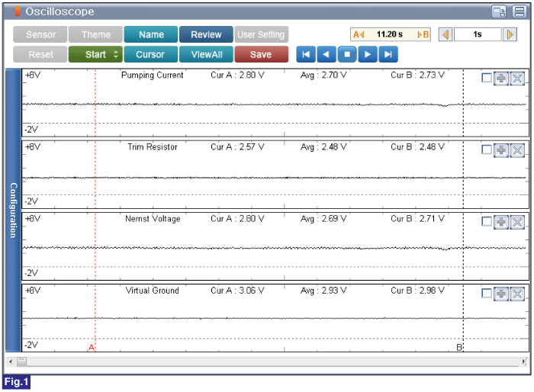Image resolution: width=534 pixels, height=392 pixels.
Task: Click the Avg : 2.70 V reading
Action: click(x=323, y=75)
